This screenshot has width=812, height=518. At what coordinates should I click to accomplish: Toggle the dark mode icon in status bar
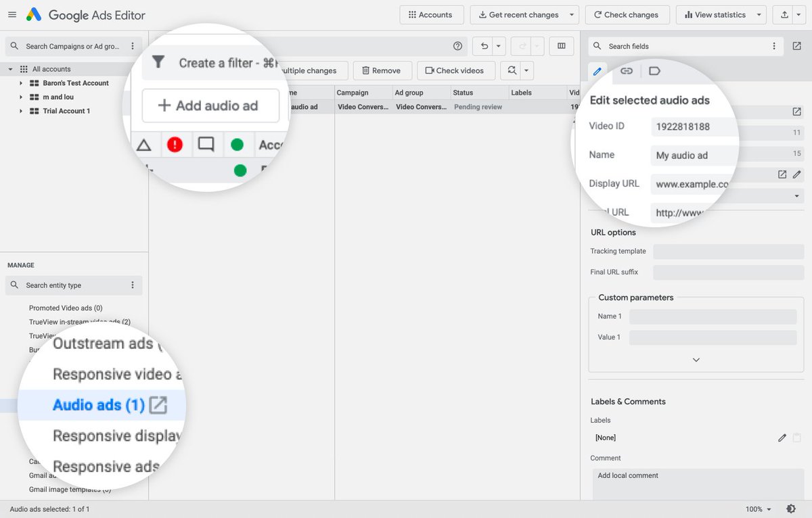pos(790,509)
